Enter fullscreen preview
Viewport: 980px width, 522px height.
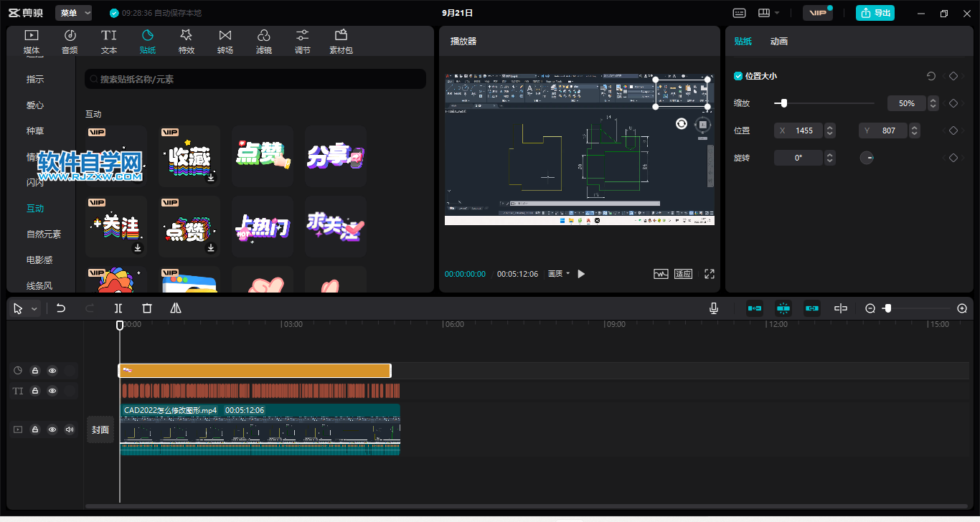point(710,274)
